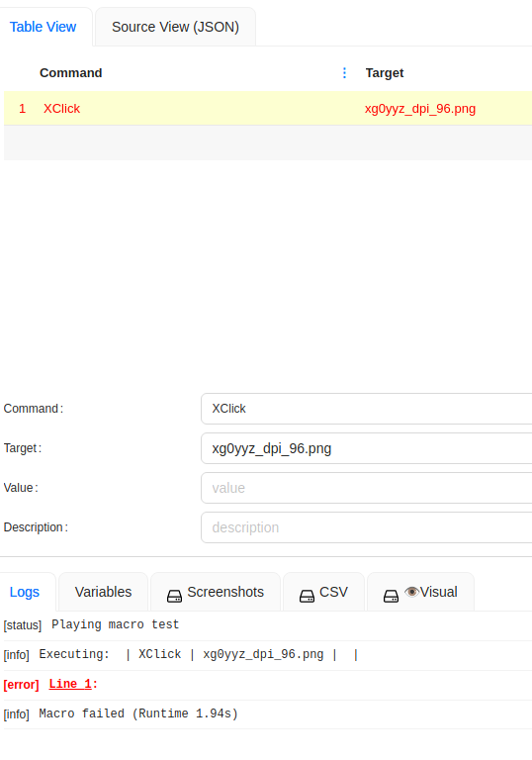Screen dimensions: 532x760
Task: Click the three-dot column options icon
Action: coord(344,72)
